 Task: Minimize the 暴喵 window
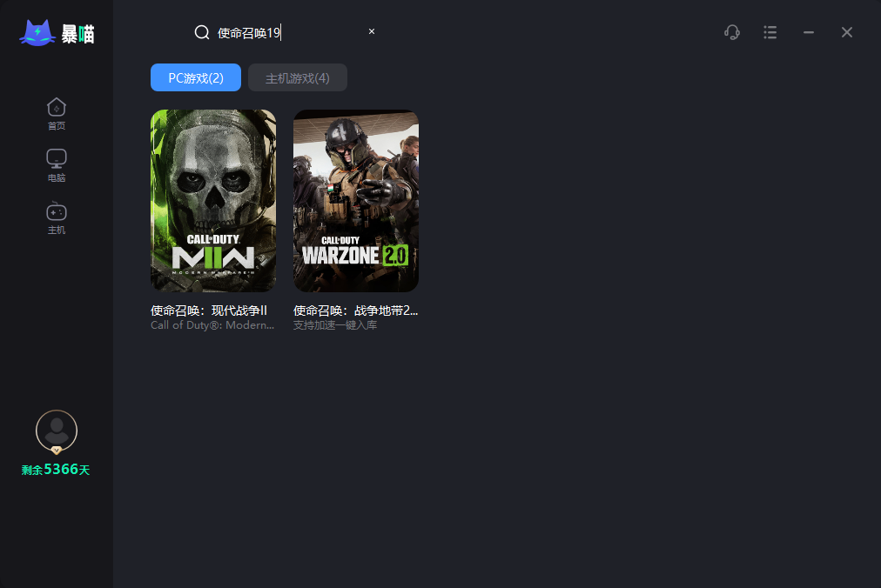tap(809, 32)
